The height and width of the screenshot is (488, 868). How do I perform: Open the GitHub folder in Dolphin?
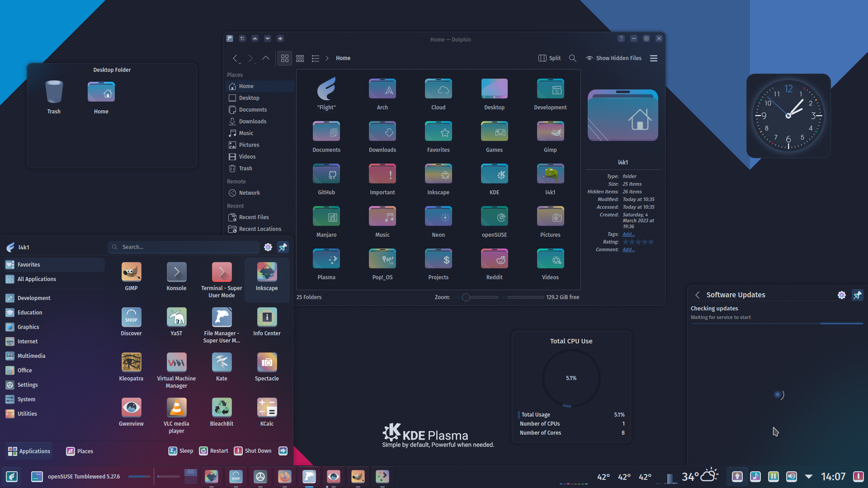[326, 174]
